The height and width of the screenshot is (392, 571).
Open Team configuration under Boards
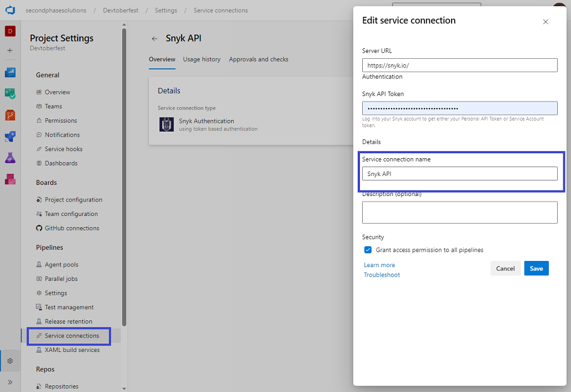pyautogui.click(x=71, y=214)
